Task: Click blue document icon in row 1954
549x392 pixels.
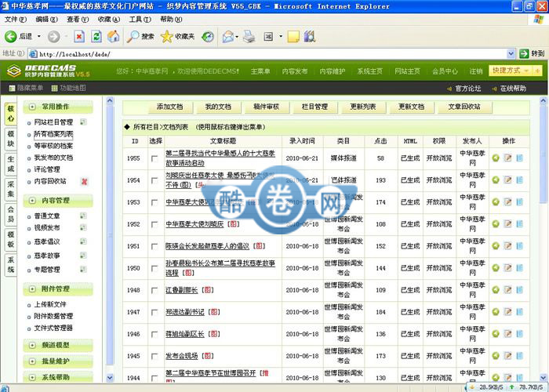Action: point(519,180)
